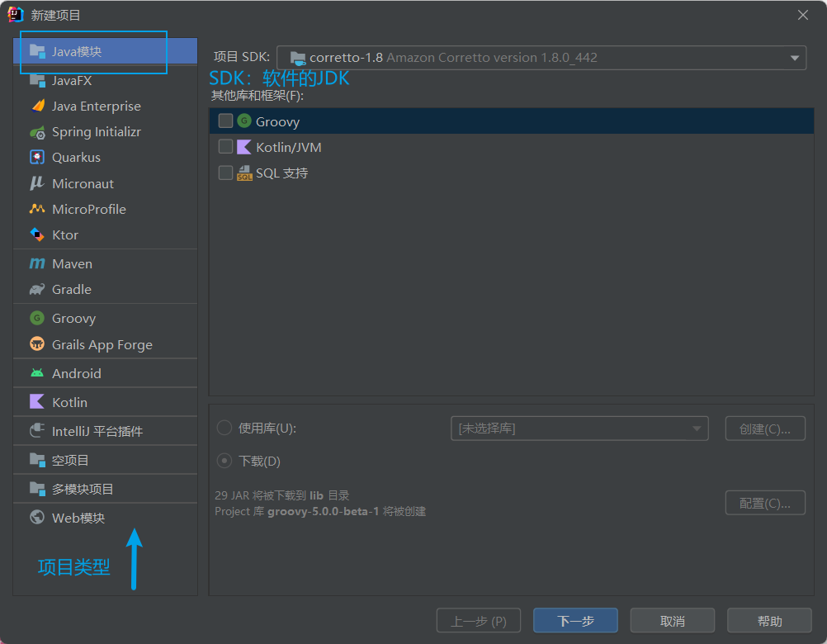Screen dimensions: 827x644
Task: Click the Micronaut mu icon
Action: [37, 183]
